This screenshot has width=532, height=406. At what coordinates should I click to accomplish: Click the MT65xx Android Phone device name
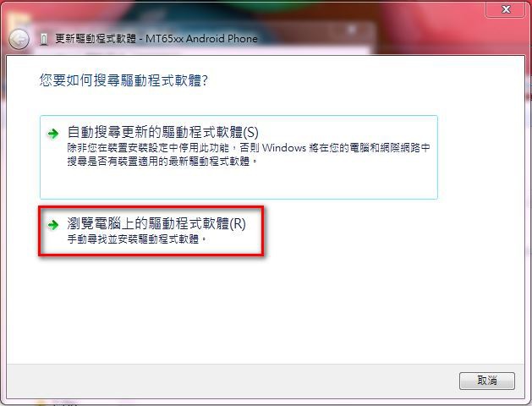201,39
